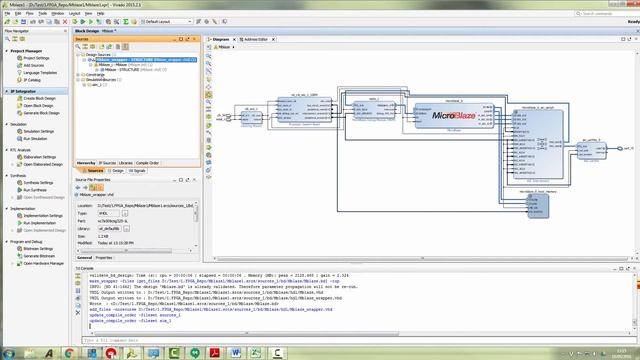The height and width of the screenshot is (360, 640).
Task: Open the Window menu
Action: [x=58, y=13]
